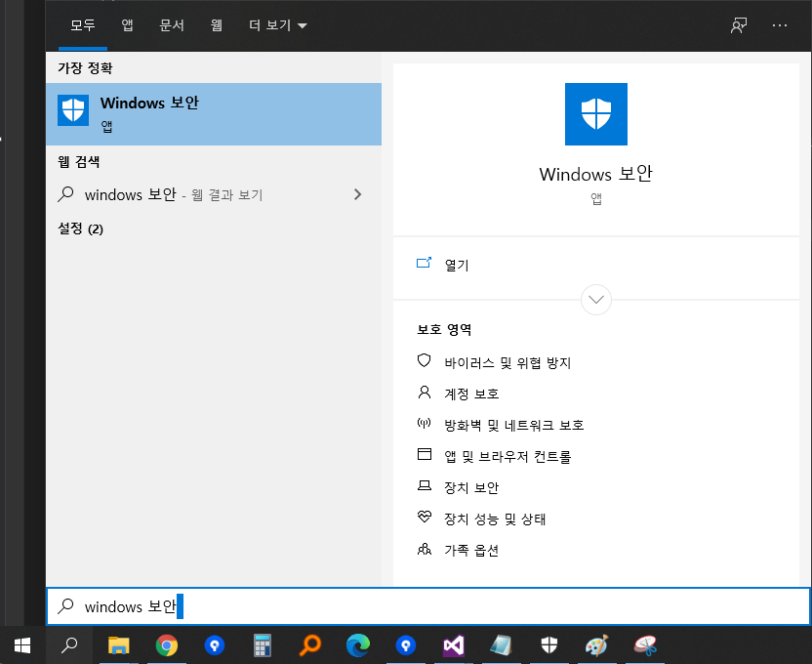The height and width of the screenshot is (664, 812).
Task: Open 계정 보호
Action: (x=471, y=394)
